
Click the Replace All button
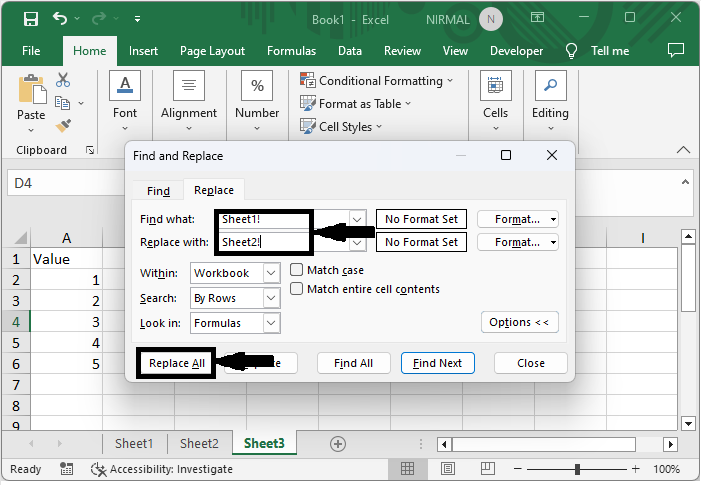tap(177, 363)
